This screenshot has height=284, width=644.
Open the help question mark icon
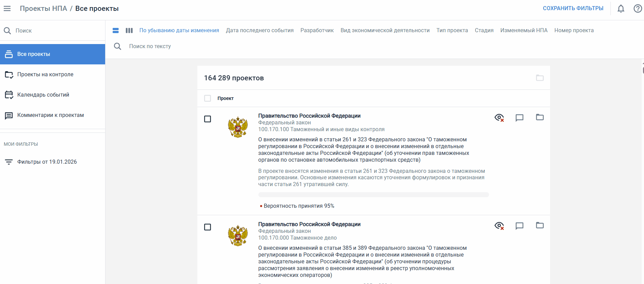pyautogui.click(x=638, y=8)
